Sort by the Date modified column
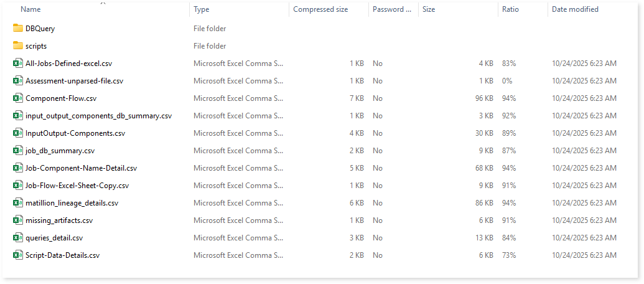Image resolution: width=644 pixels, height=284 pixels. 575,9
